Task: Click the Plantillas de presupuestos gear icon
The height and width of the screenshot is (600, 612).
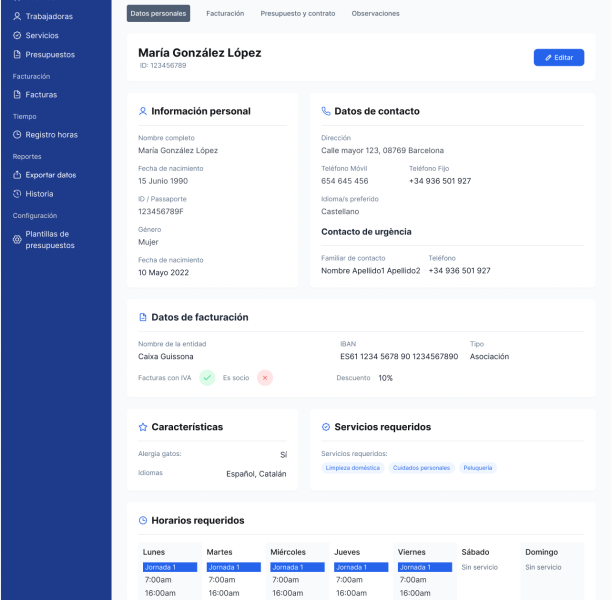Action: pyautogui.click(x=17, y=239)
